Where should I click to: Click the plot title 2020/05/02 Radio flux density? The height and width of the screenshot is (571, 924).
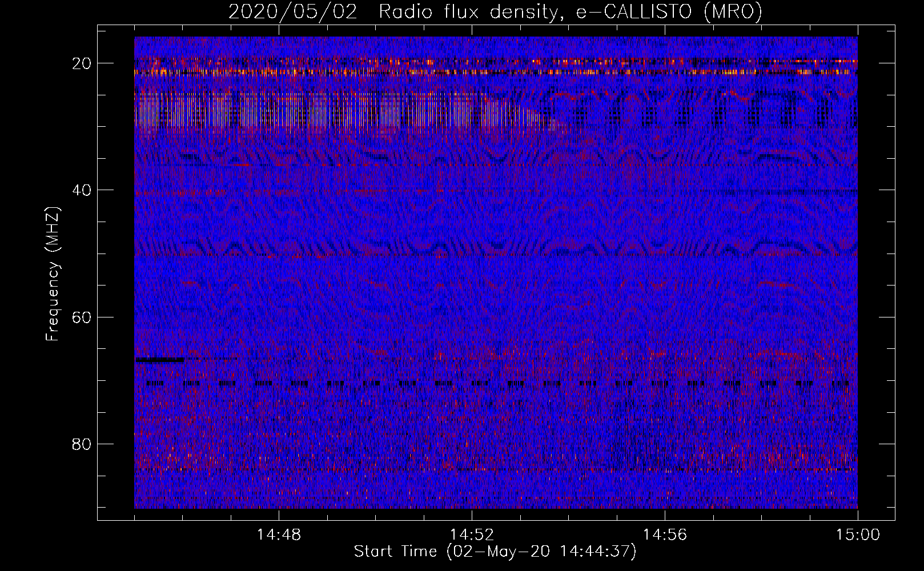[495, 12]
